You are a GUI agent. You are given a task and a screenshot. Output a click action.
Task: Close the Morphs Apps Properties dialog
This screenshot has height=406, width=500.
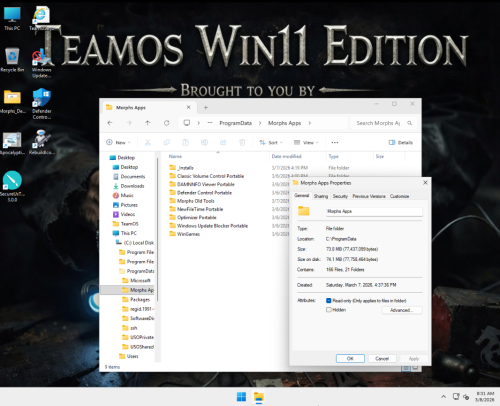[x=425, y=183]
